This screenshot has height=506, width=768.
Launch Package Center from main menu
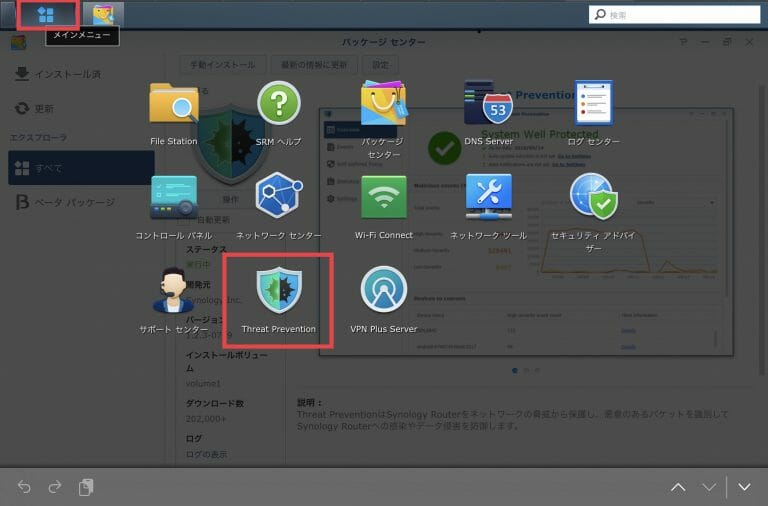point(384,120)
